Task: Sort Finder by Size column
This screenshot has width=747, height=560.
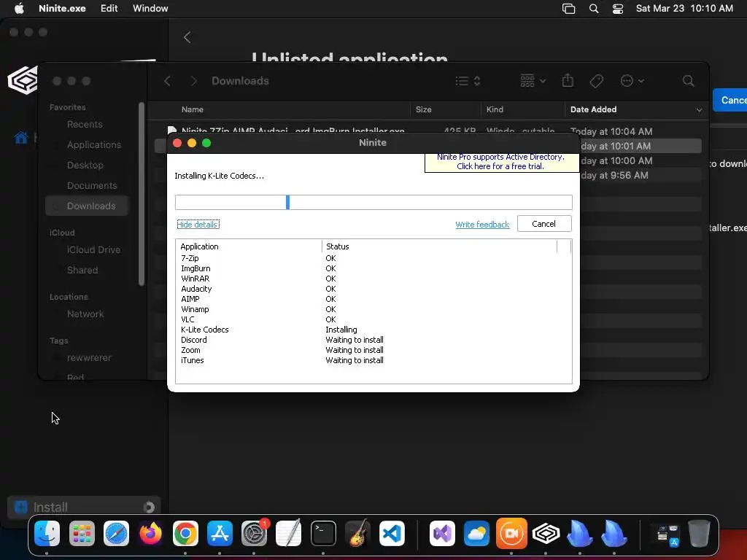Action: [x=424, y=109]
